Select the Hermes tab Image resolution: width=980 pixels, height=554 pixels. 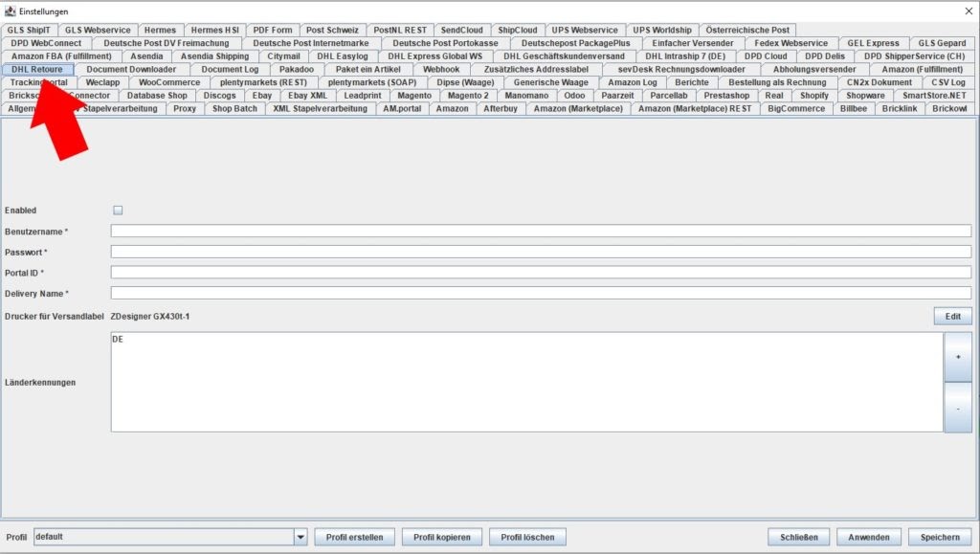pyautogui.click(x=160, y=30)
